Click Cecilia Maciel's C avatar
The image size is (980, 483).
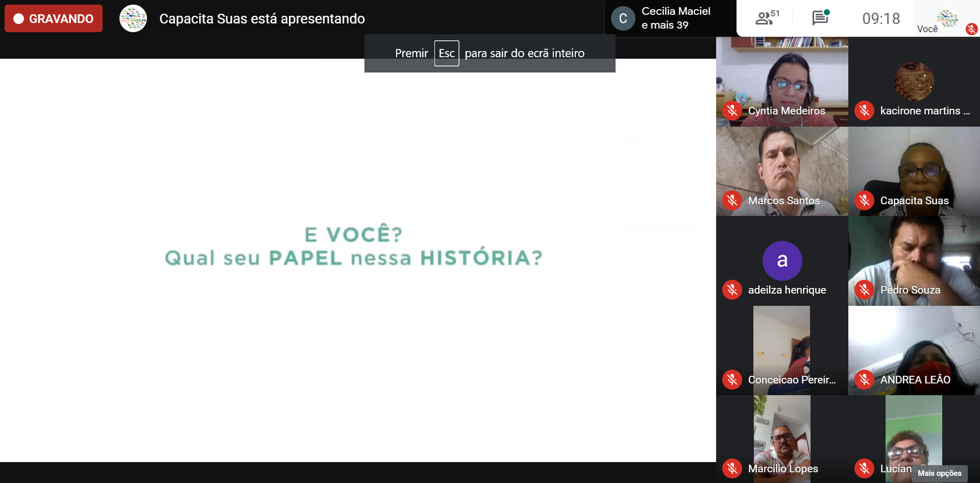point(623,19)
